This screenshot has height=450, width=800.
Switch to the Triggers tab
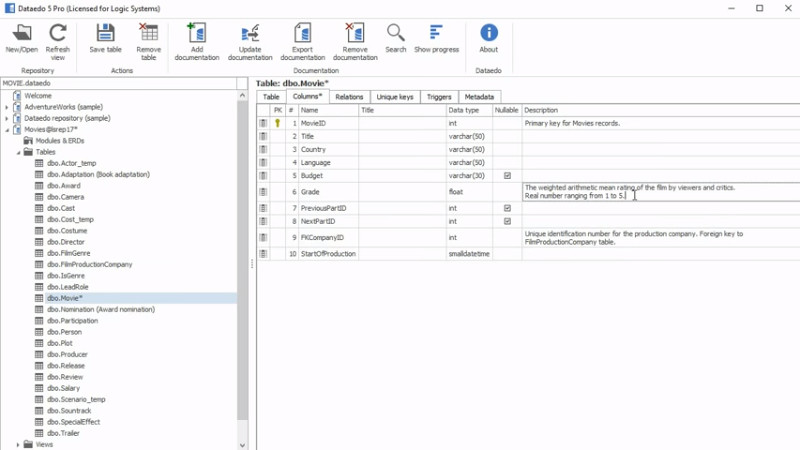pos(439,97)
